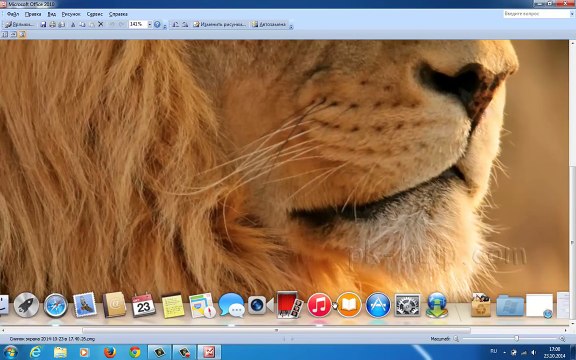
Task: Launch Google Chrome from the taskbar
Action: pos(134,352)
